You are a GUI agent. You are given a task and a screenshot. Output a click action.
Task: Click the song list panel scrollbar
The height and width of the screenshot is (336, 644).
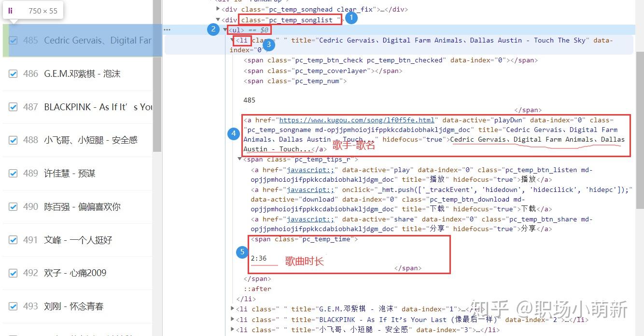tap(157, 76)
